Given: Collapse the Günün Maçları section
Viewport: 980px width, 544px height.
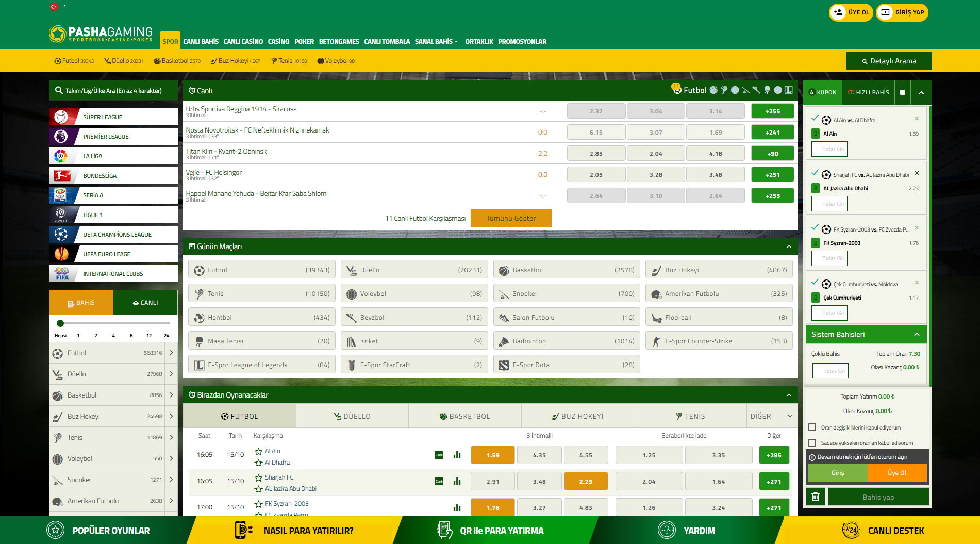Looking at the screenshot, I should tap(789, 246).
